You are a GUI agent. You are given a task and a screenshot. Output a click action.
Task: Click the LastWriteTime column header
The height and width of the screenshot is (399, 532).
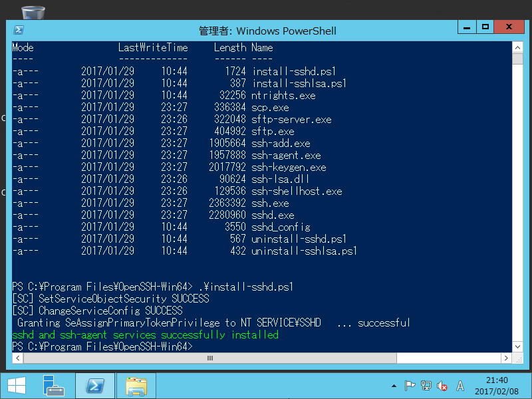pos(153,47)
